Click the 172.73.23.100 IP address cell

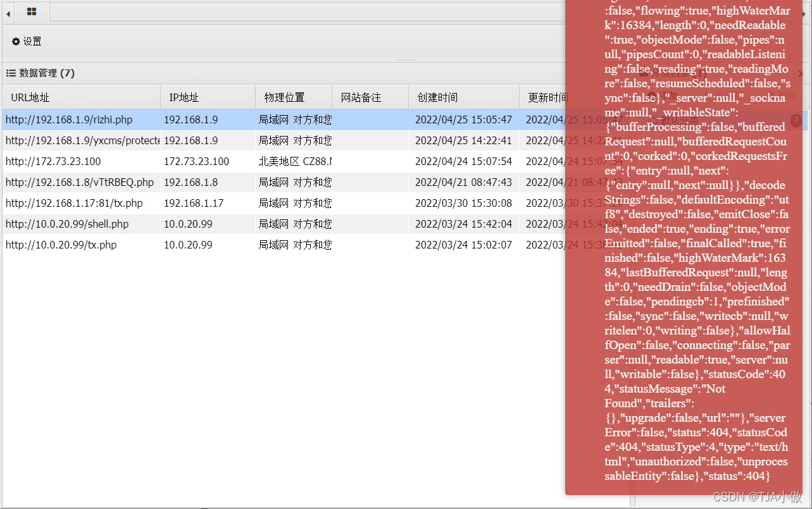208,161
